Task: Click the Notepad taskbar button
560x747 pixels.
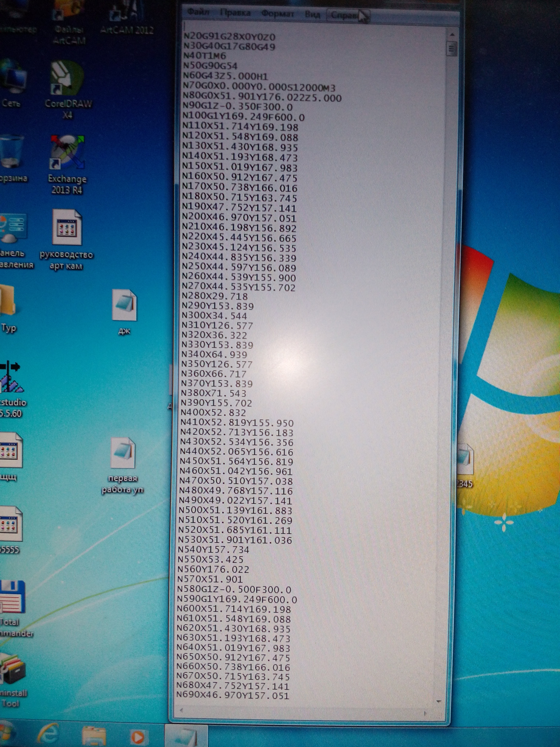Action: [x=187, y=736]
